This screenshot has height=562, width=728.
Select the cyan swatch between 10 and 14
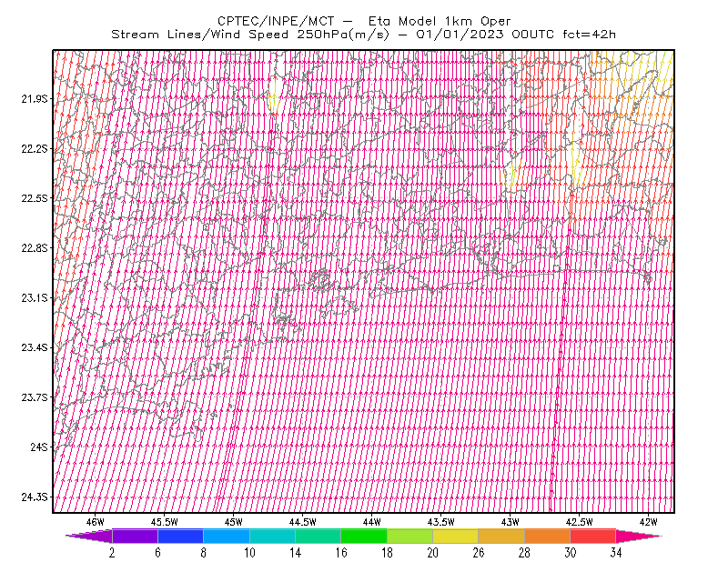272,536
